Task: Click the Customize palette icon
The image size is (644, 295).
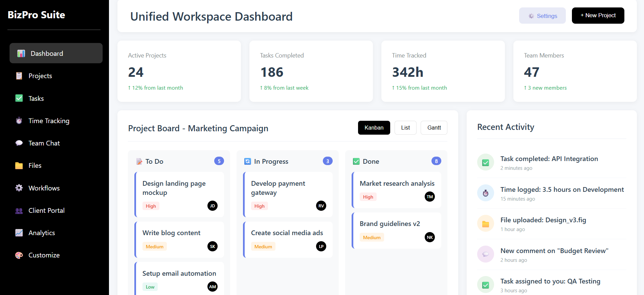Action: (x=19, y=255)
